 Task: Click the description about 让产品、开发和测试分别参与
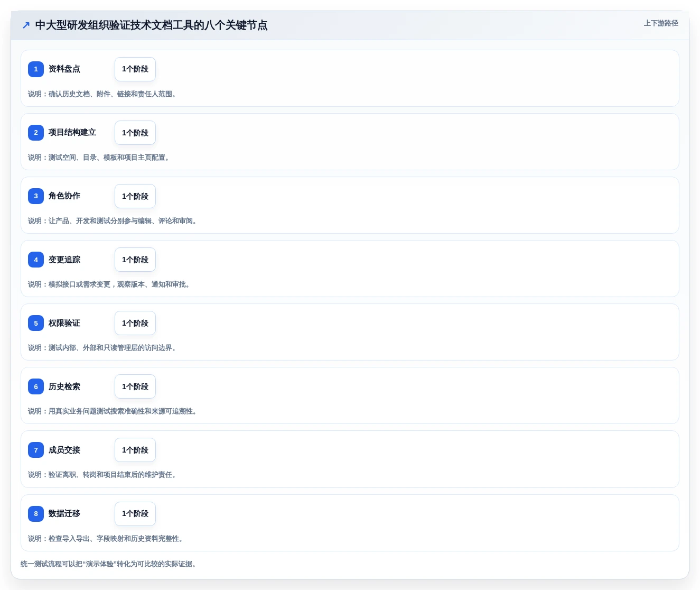click(113, 221)
